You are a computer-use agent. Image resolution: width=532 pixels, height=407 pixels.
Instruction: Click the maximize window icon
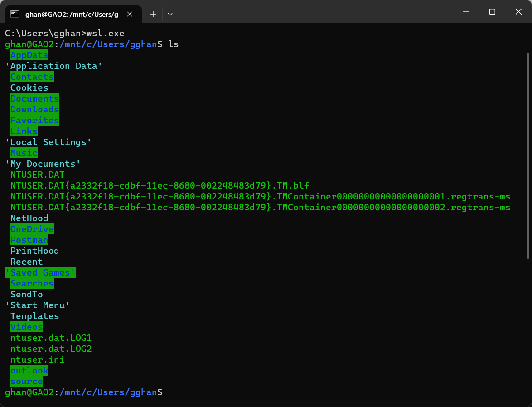492,12
